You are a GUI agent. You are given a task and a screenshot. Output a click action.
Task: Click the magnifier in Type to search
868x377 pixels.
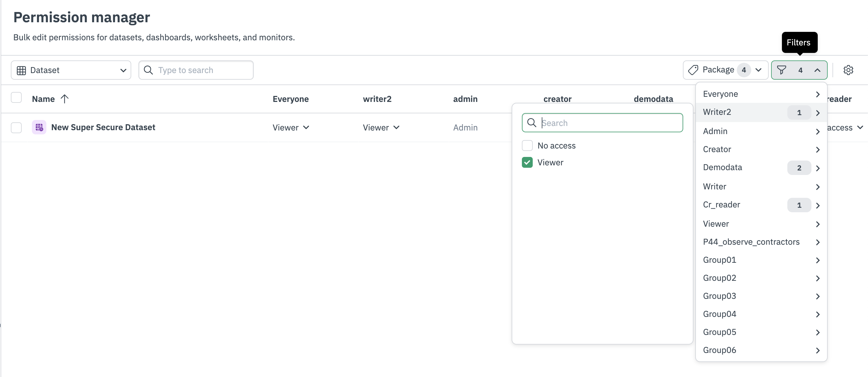pos(148,70)
